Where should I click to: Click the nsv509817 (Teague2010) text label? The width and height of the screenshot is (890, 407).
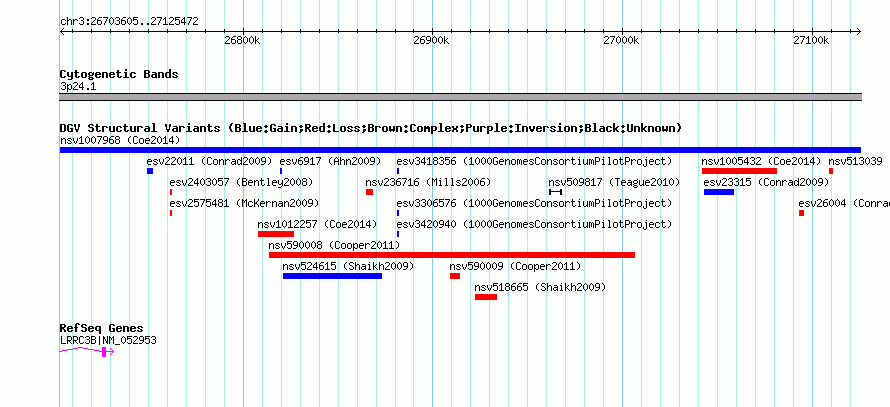click(614, 182)
